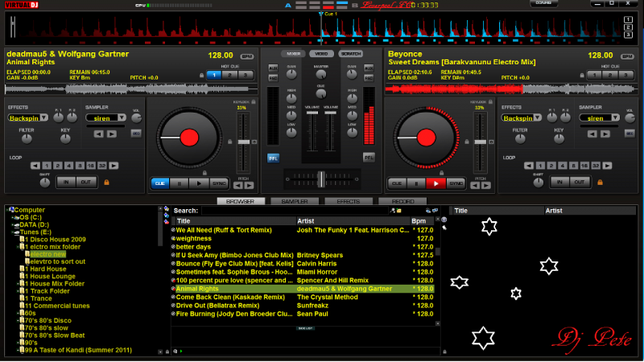The image size is (644, 362).
Task: Set left deck loop length to 16
Action: pyautogui.click(x=91, y=166)
